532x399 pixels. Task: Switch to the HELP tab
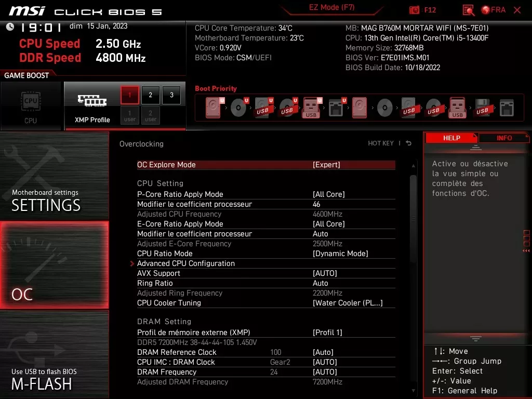tap(451, 138)
